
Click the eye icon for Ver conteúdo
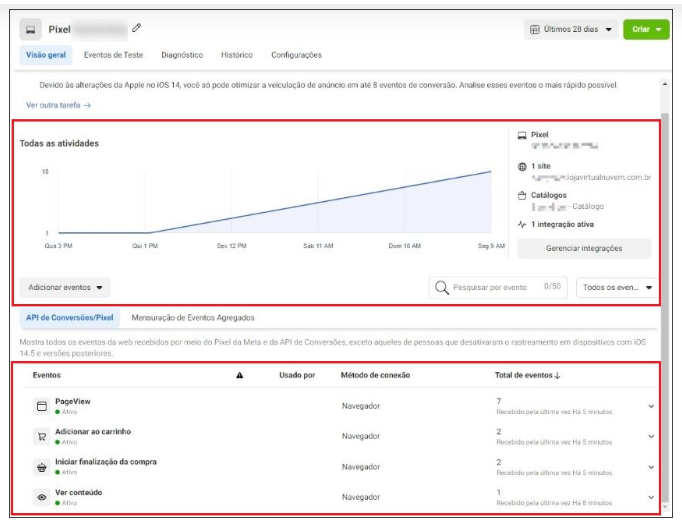42,497
